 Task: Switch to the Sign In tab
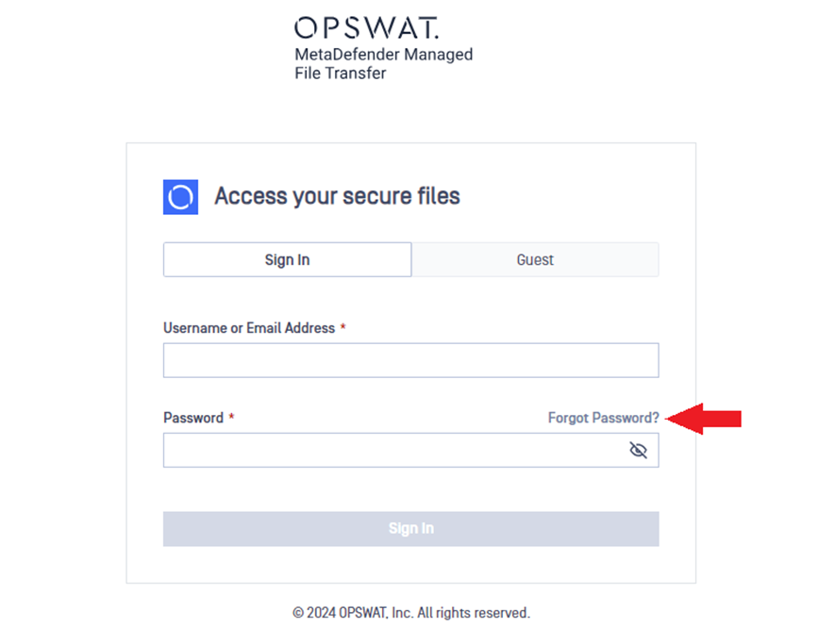[288, 259]
